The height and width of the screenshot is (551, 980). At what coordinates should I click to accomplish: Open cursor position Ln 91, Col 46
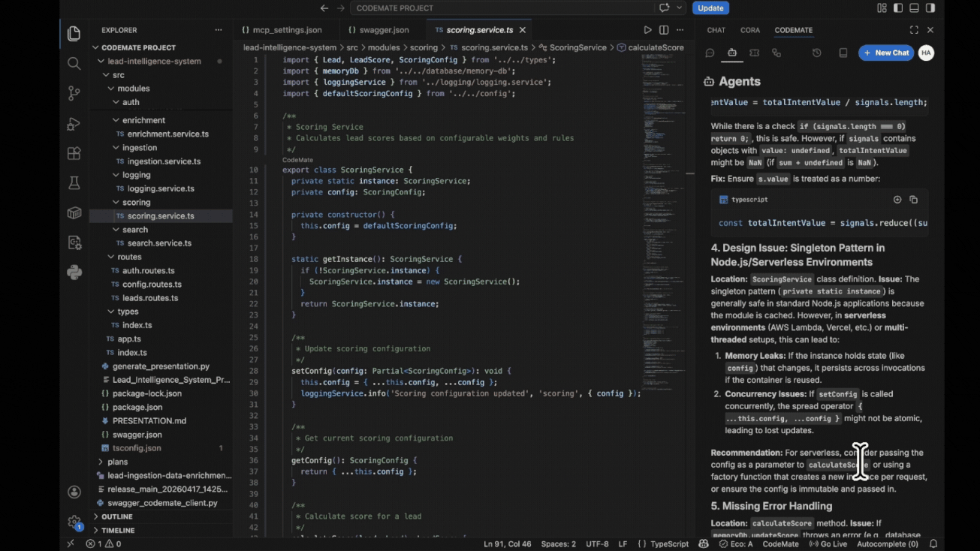click(507, 543)
